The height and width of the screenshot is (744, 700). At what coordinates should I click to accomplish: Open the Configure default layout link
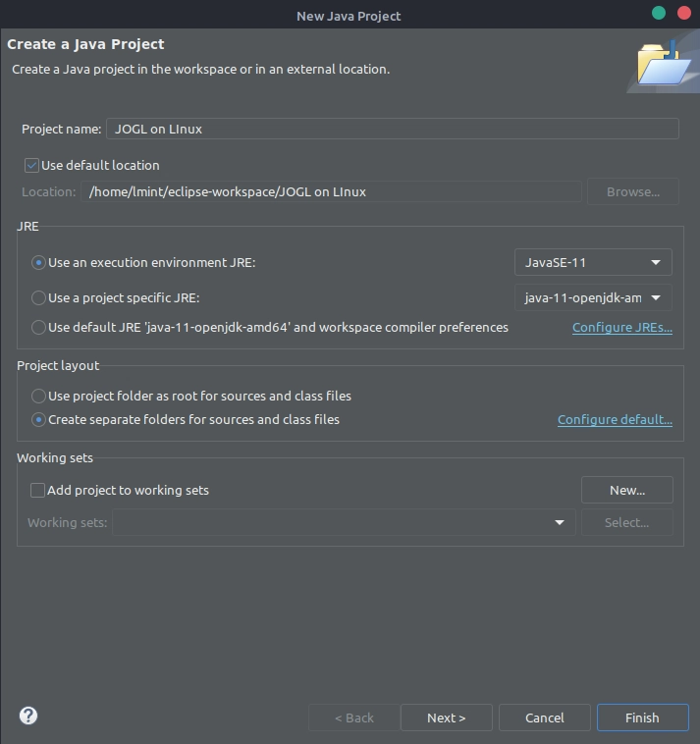(615, 419)
